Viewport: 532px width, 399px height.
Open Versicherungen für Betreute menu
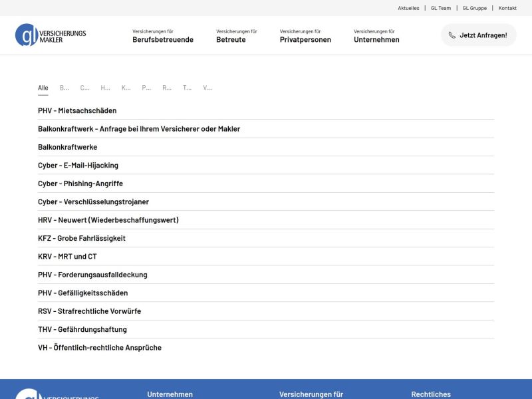(237, 36)
